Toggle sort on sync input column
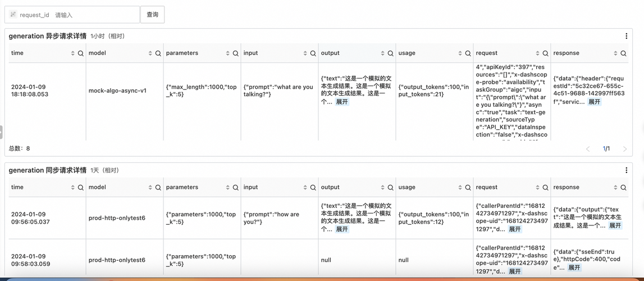644x281 pixels. [x=305, y=188]
